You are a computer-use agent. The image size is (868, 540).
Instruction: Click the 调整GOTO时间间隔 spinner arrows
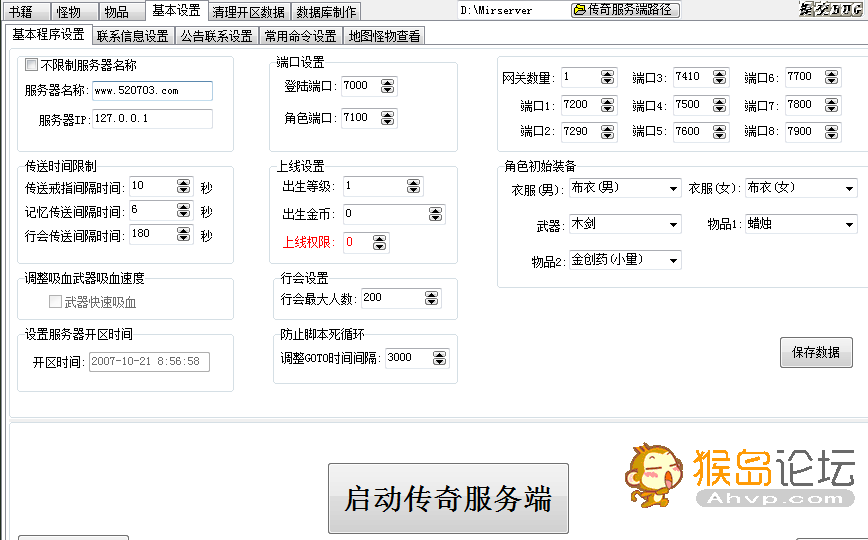[440, 358]
